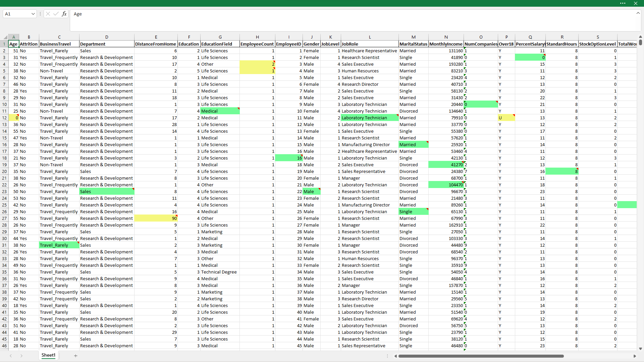
Task: Click the Department header cell
Action: [107, 44]
